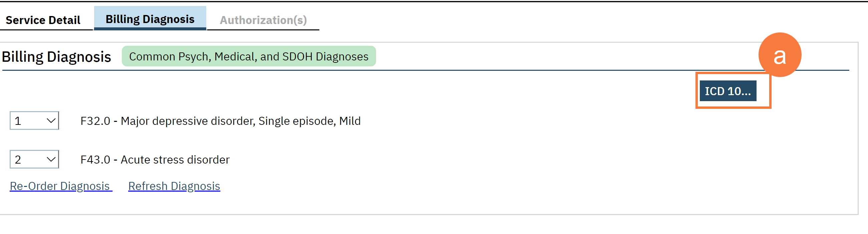Click the chevron arrow beside order value 2
The height and width of the screenshot is (234, 868).
click(x=51, y=160)
